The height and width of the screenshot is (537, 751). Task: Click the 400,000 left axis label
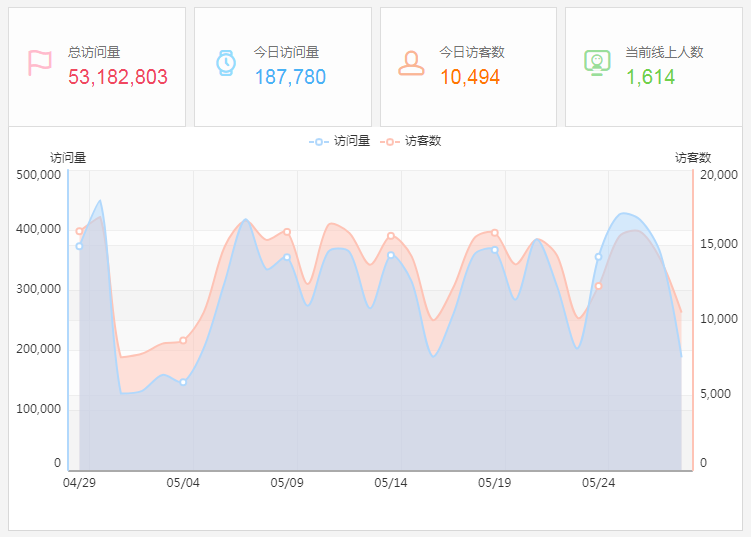pyautogui.click(x=39, y=229)
